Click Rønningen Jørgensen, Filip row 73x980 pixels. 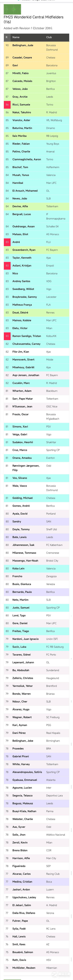[x=36, y=468]
